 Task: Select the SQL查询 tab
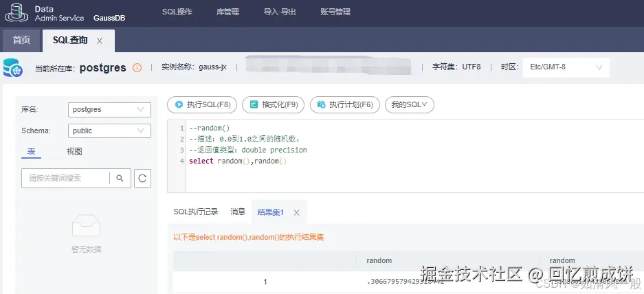point(70,41)
